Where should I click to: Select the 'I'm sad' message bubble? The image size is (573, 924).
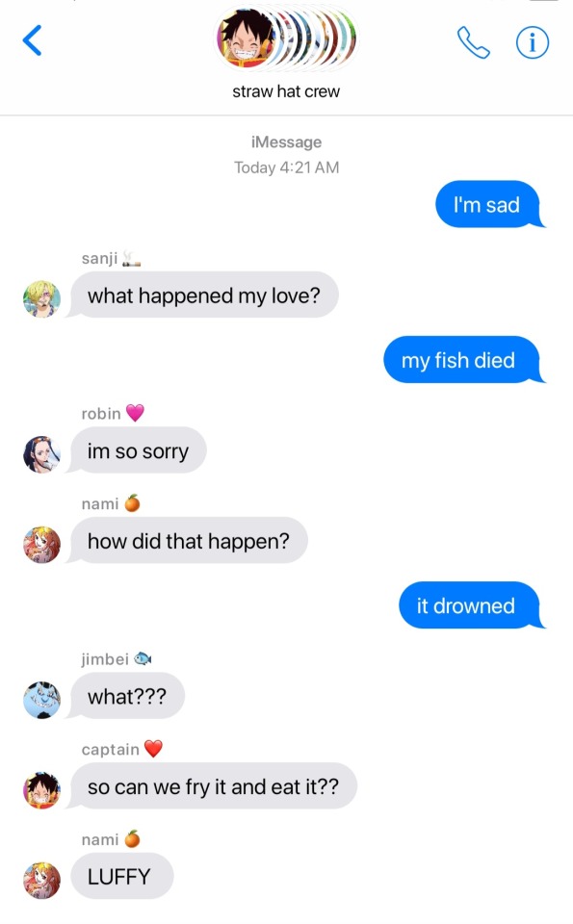coord(488,204)
